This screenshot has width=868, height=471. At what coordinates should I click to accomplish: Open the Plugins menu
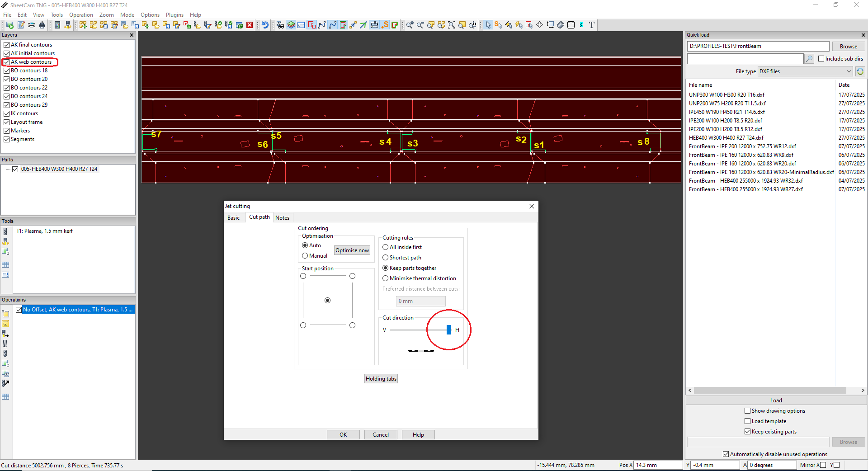175,15
